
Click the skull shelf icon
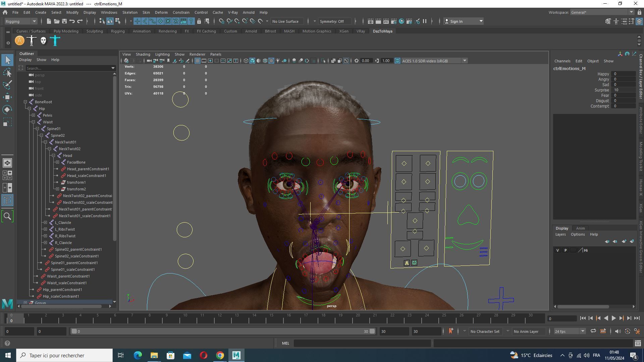pos(43,41)
